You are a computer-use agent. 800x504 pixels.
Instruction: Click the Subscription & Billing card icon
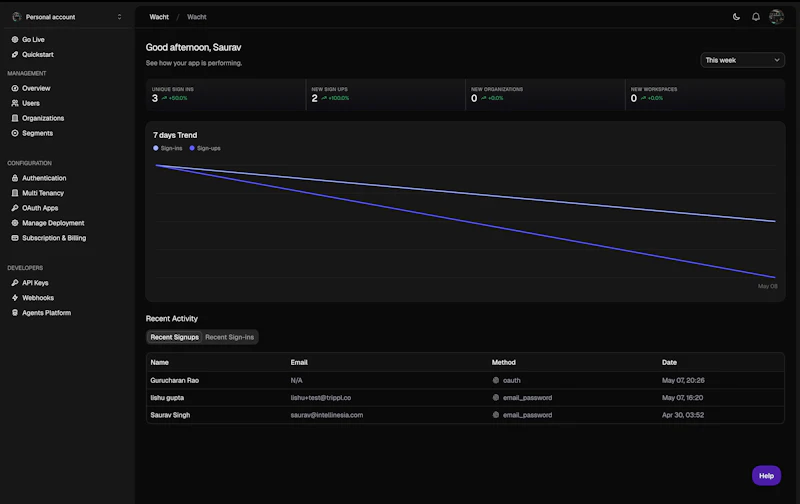[15, 238]
